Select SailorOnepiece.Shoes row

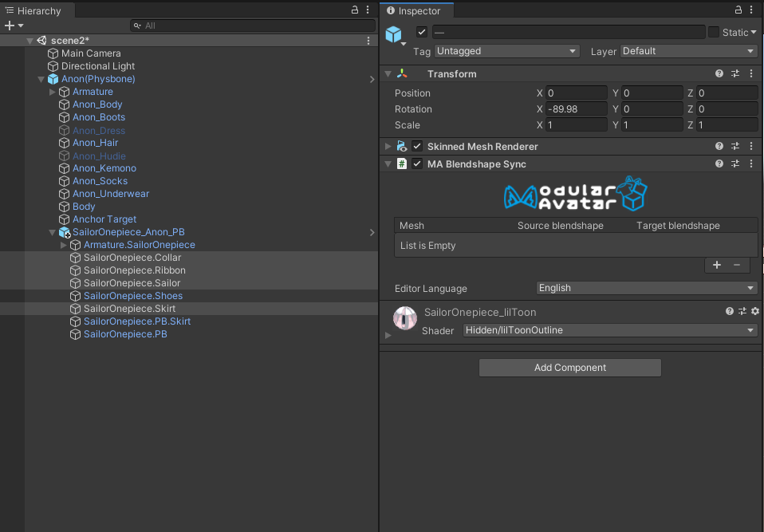click(188, 296)
